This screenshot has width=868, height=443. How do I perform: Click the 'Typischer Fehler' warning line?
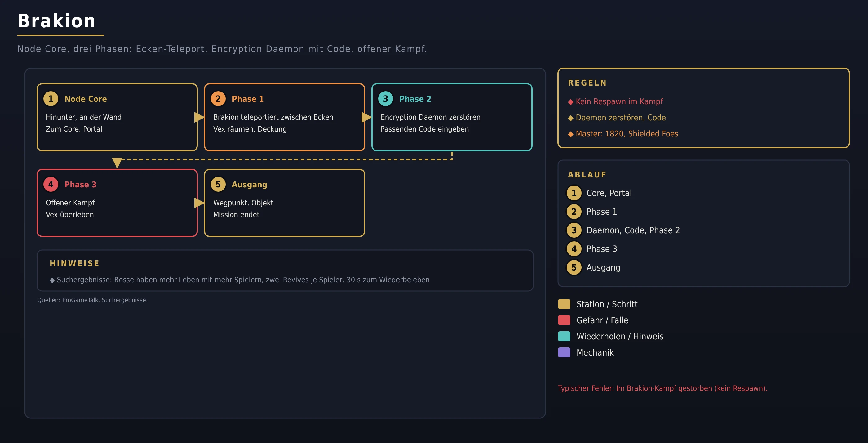[662, 388]
